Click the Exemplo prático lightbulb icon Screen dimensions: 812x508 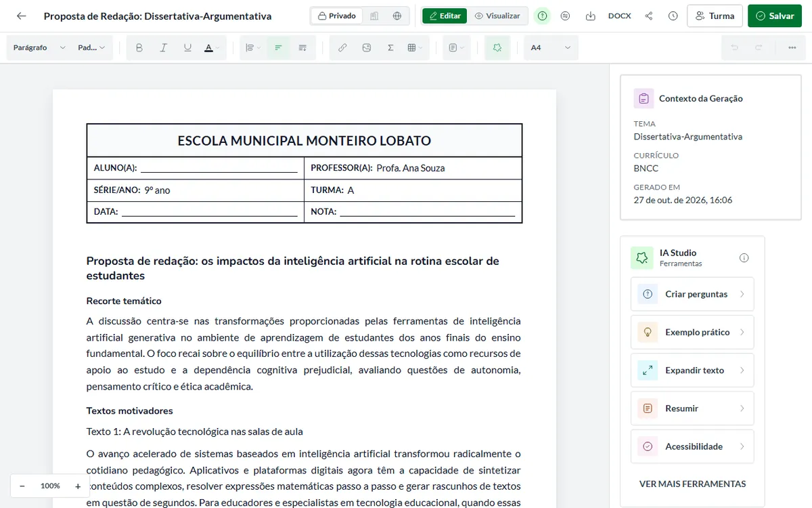click(648, 332)
